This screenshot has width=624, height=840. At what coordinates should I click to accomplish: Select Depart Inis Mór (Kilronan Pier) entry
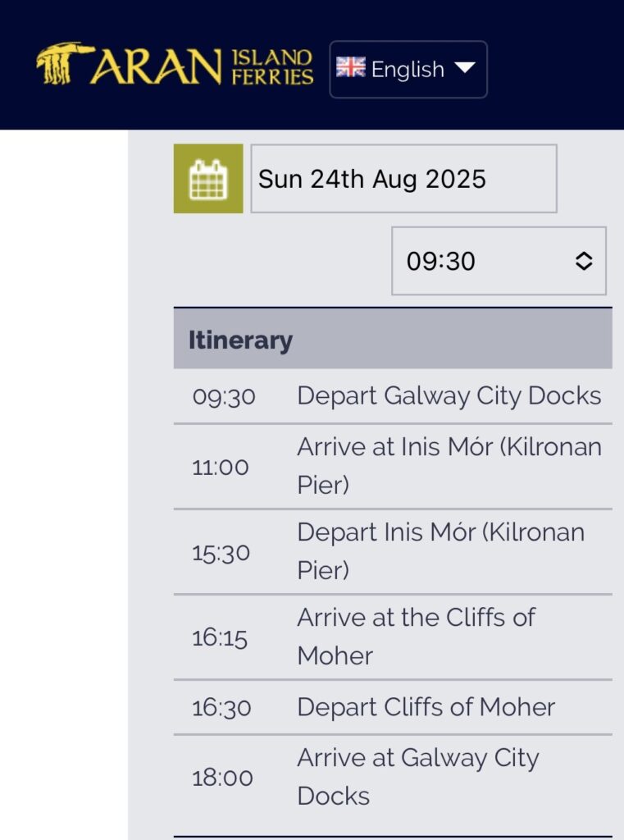click(x=440, y=551)
